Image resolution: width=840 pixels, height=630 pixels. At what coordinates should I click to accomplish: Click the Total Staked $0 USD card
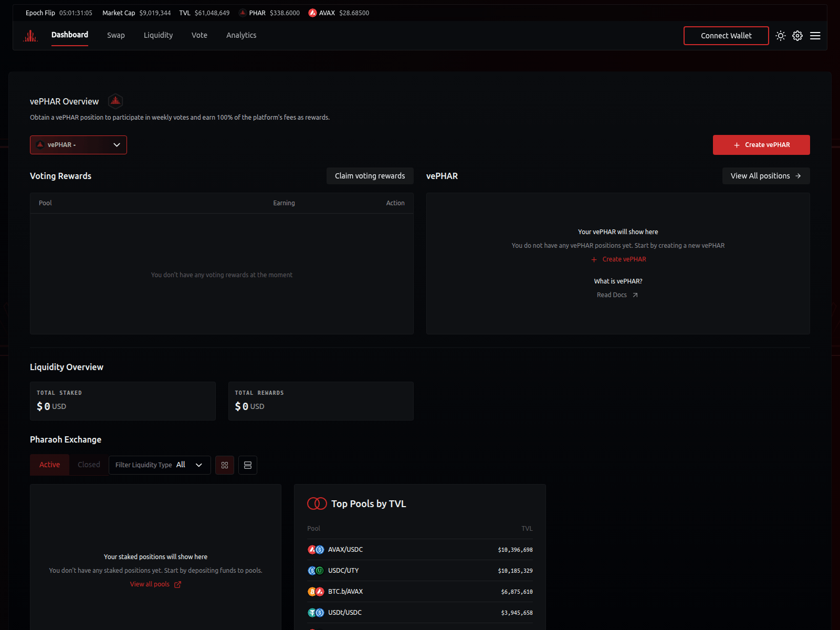click(123, 401)
